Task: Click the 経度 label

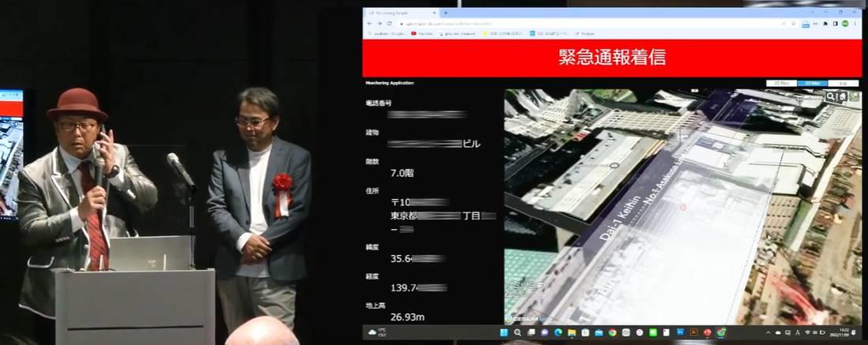Action: (371, 276)
